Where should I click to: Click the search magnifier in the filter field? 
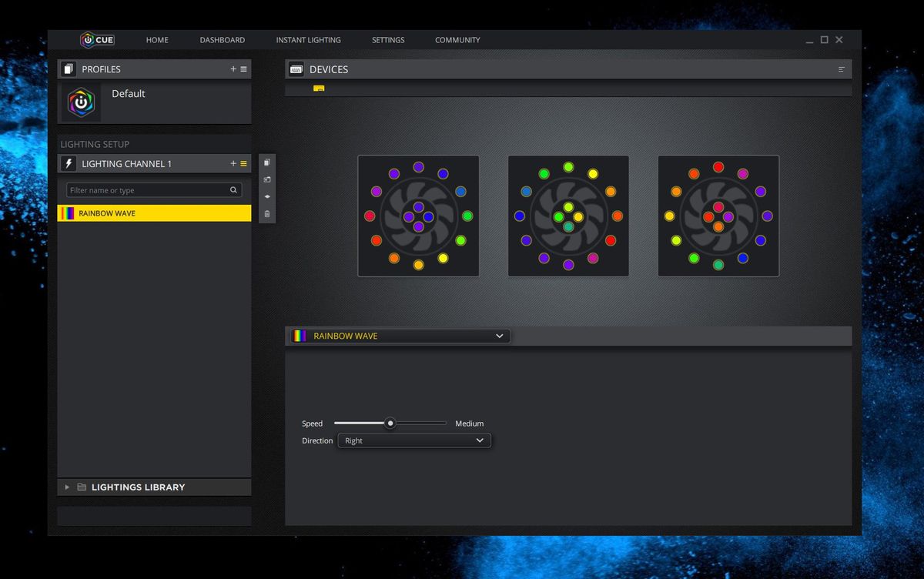pos(234,189)
